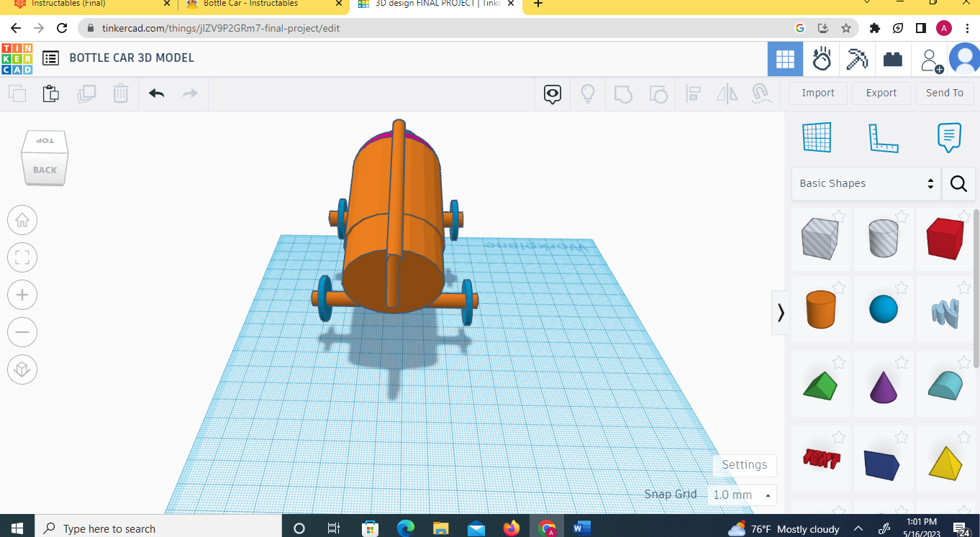Toggle the show all lightbulb icon
The width and height of the screenshot is (980, 537).
coord(588,94)
